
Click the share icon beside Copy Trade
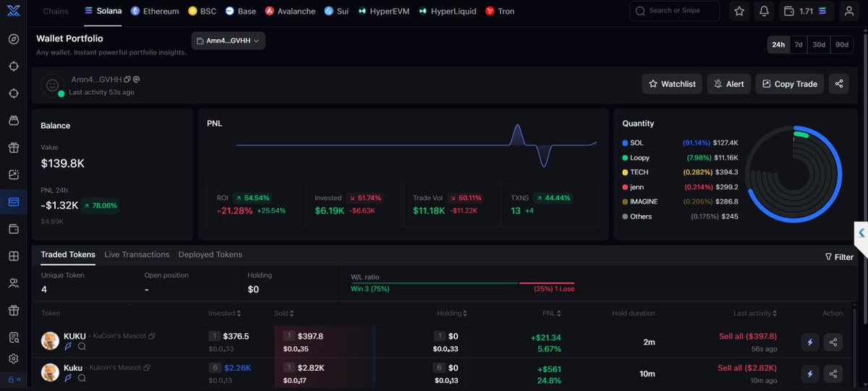point(839,84)
